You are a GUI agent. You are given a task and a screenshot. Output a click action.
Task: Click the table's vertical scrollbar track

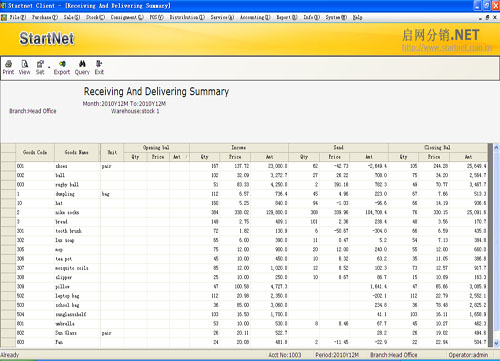point(496,245)
